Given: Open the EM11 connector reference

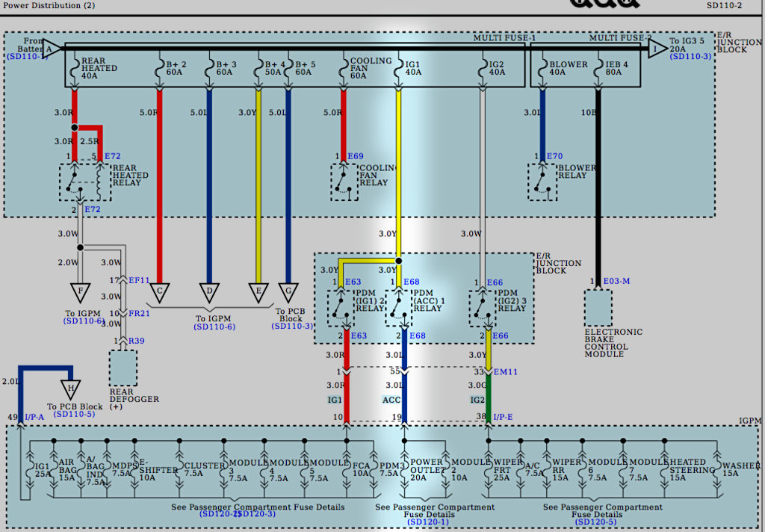Looking at the screenshot, I should click(x=506, y=371).
